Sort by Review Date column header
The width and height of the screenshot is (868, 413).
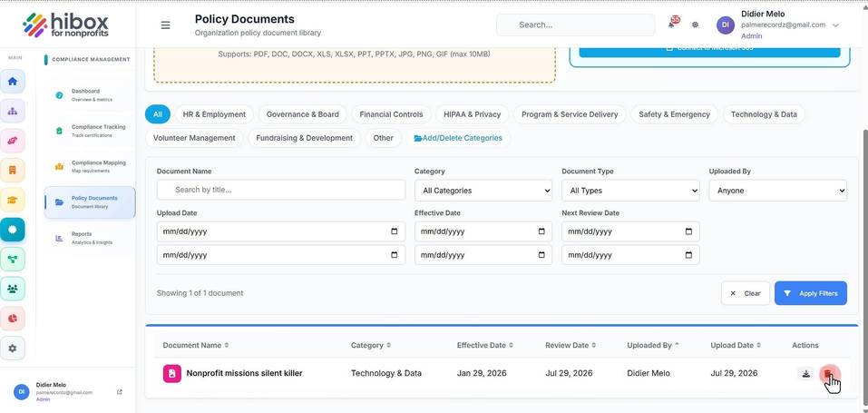click(571, 345)
